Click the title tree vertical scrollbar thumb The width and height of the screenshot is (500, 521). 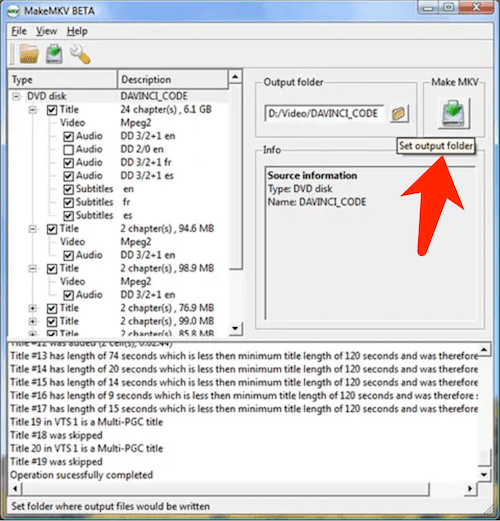[235, 177]
